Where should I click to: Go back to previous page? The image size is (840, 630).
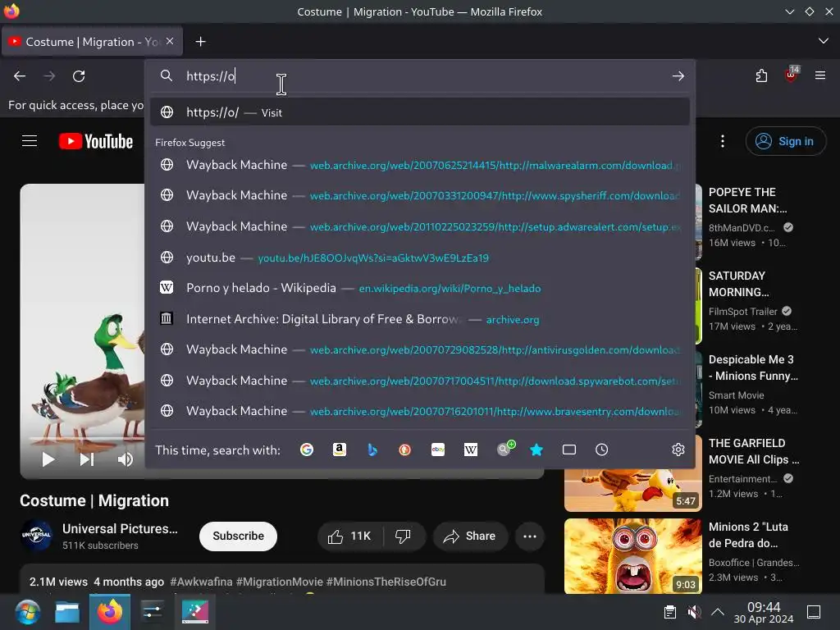pos(20,76)
